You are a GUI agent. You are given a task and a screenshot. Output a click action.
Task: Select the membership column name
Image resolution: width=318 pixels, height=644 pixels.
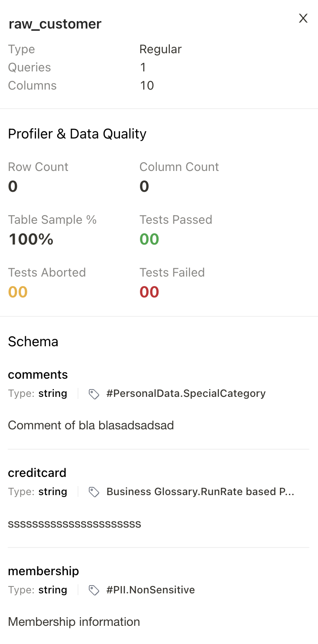click(x=43, y=571)
